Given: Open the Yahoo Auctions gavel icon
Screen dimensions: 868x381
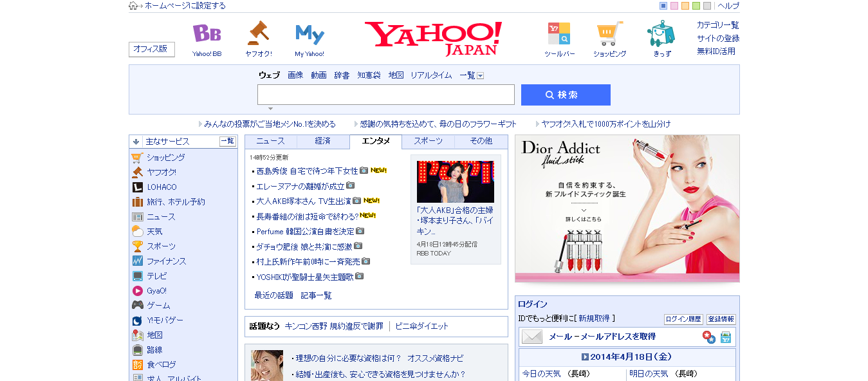Looking at the screenshot, I should pyautogui.click(x=258, y=33).
